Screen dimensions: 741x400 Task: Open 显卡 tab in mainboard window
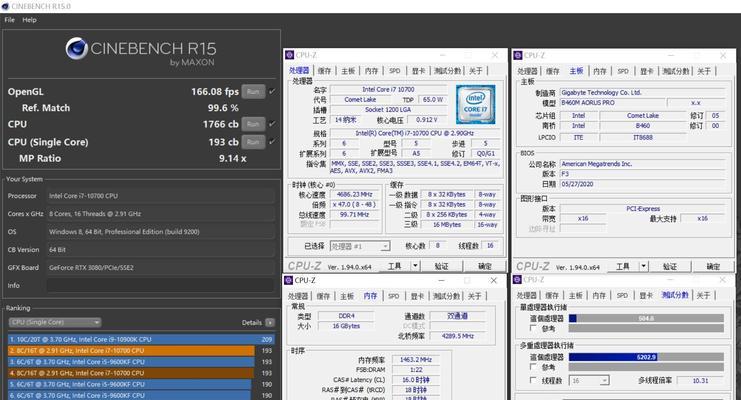click(646, 71)
